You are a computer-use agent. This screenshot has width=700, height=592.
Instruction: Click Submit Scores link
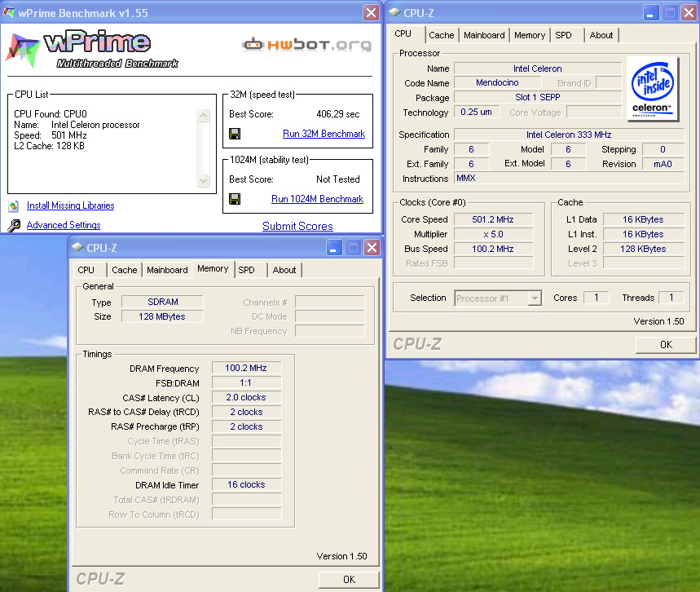297,226
